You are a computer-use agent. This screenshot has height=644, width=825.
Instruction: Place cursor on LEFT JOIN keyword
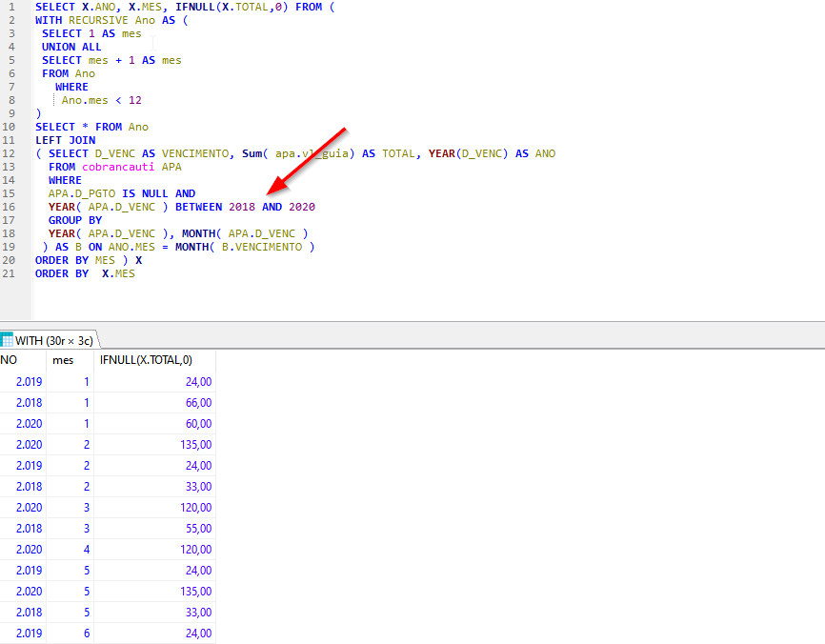[65, 140]
